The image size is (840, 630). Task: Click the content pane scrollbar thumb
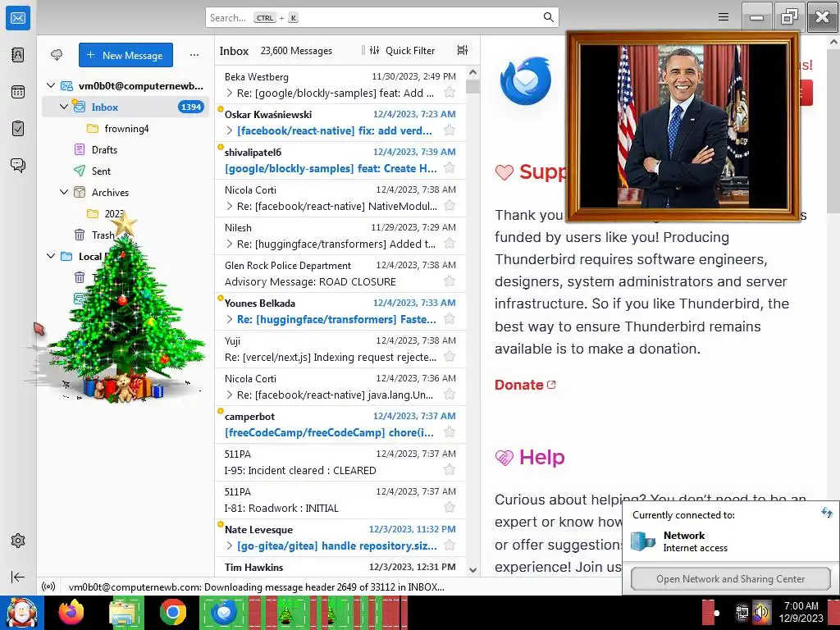point(833,131)
